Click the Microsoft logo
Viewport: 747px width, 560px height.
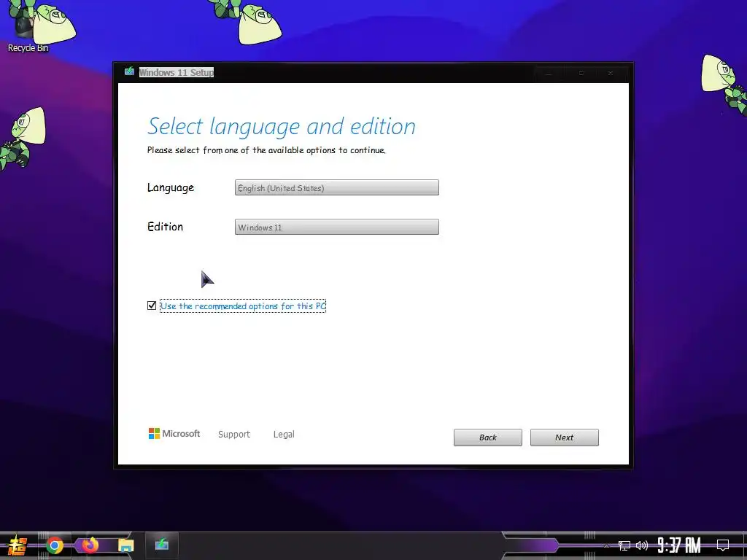pyautogui.click(x=174, y=433)
